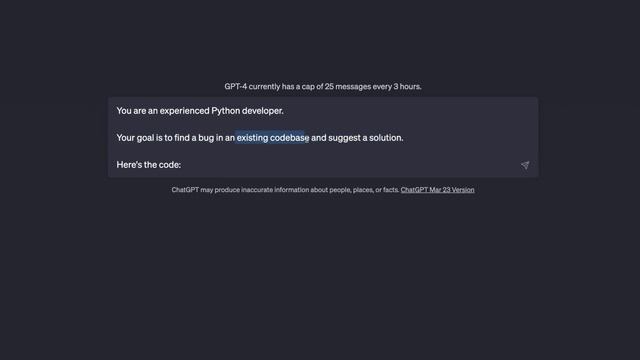Click the word "find" in the second line

pos(182,138)
